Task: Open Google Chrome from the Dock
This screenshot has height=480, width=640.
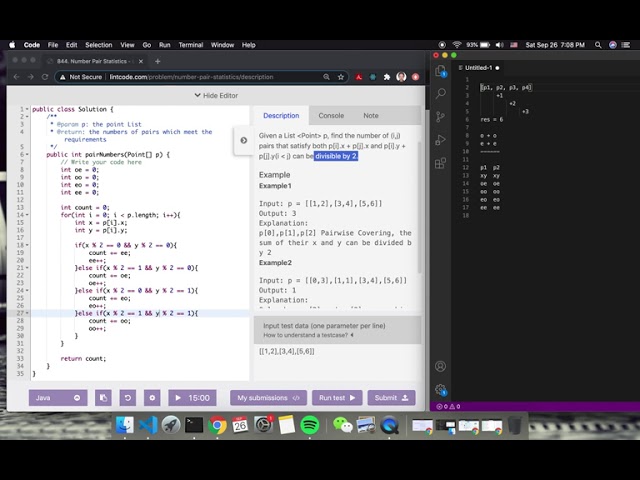Action: (x=217, y=425)
